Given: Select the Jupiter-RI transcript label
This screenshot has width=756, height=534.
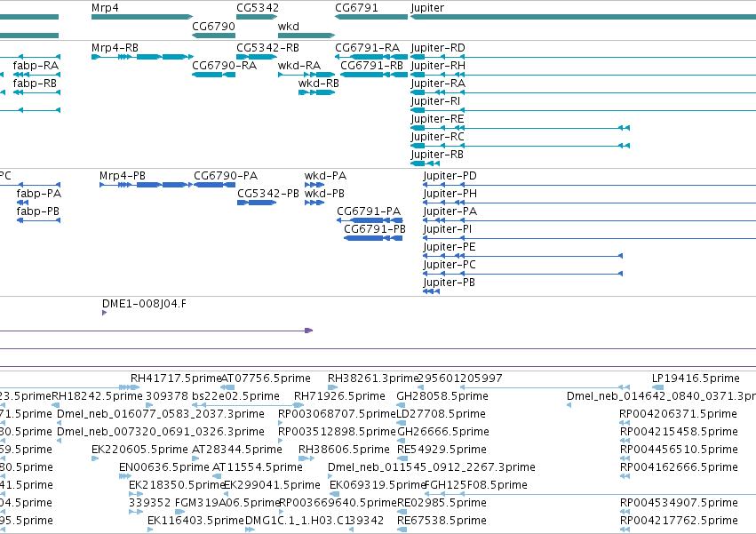Looking at the screenshot, I should point(435,100).
